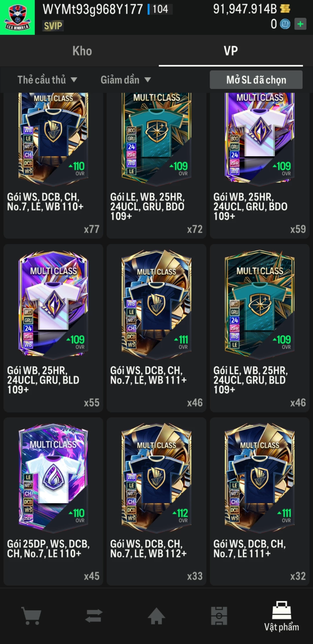Screen dimensions: 313x644
Task: Expand the Thẻ cầu thủ filter dropdown
Action: pos(47,80)
